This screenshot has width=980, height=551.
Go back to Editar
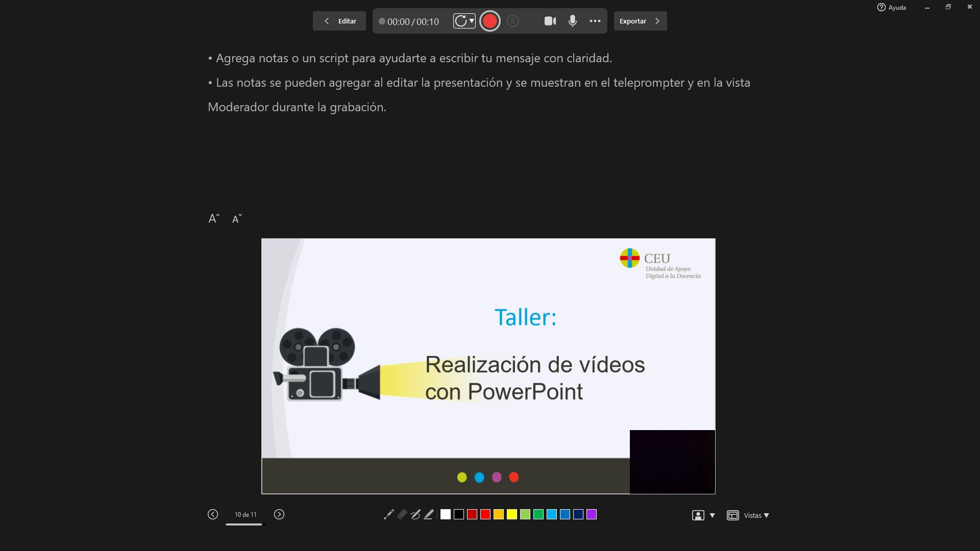click(339, 21)
